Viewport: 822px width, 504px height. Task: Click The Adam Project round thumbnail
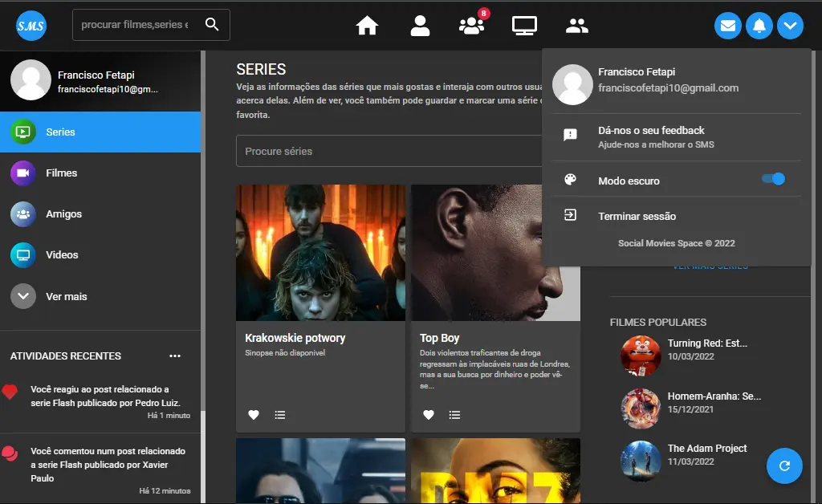641,461
